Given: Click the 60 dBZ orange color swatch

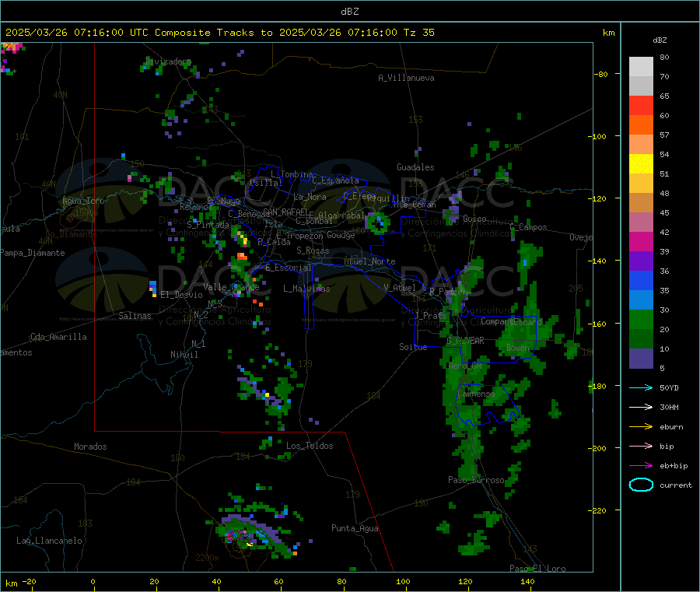Looking at the screenshot, I should point(641,125).
